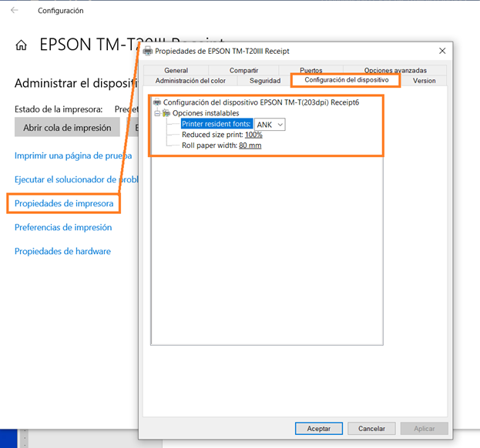
Task: Open the Puertos tab
Action: 311,70
